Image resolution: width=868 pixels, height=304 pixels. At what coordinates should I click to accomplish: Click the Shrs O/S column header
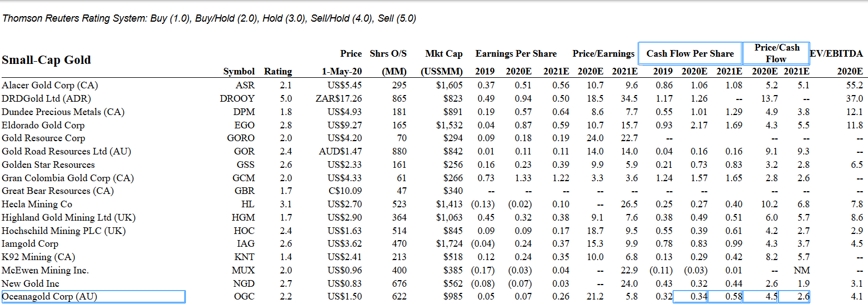point(388,53)
